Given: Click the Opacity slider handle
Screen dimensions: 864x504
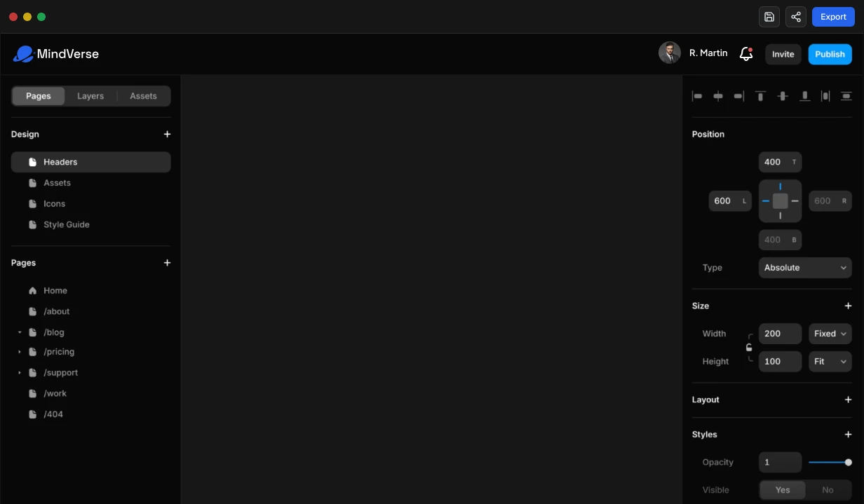Looking at the screenshot, I should [x=849, y=462].
